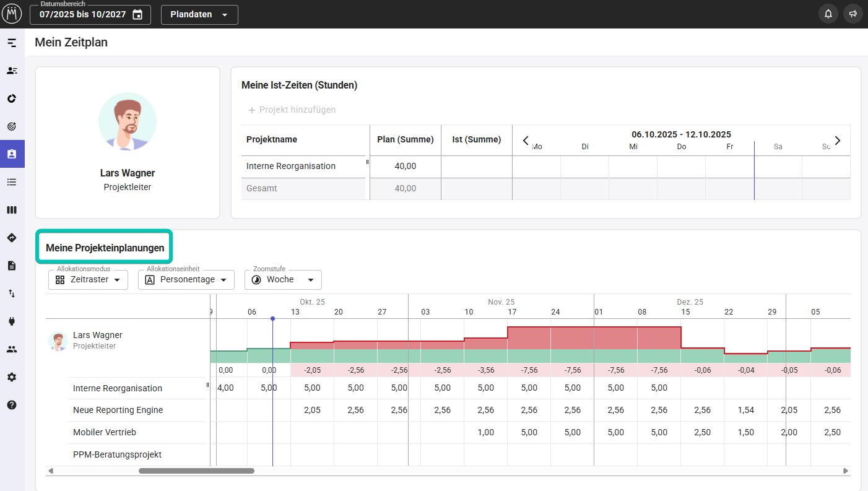
Task: Open the help question mark icon
Action: [12, 405]
